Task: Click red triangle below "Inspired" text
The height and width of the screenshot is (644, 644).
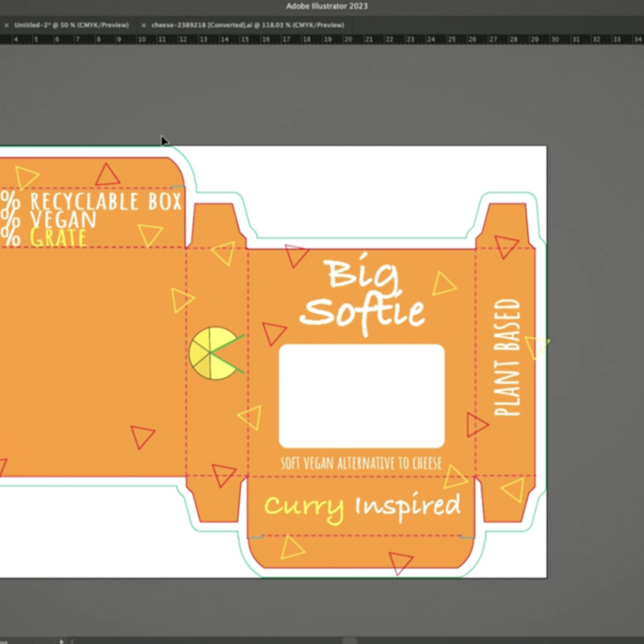Action: 401,563
